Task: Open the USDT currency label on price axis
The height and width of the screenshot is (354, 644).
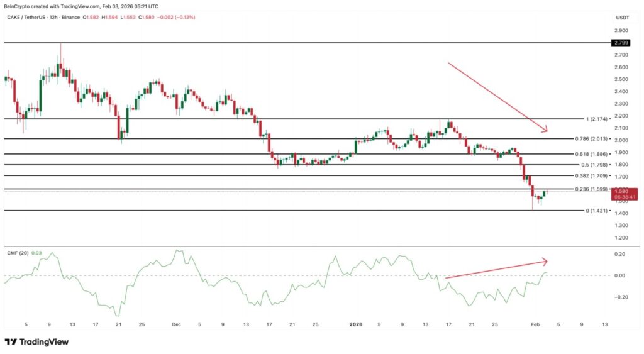Action: click(622, 17)
